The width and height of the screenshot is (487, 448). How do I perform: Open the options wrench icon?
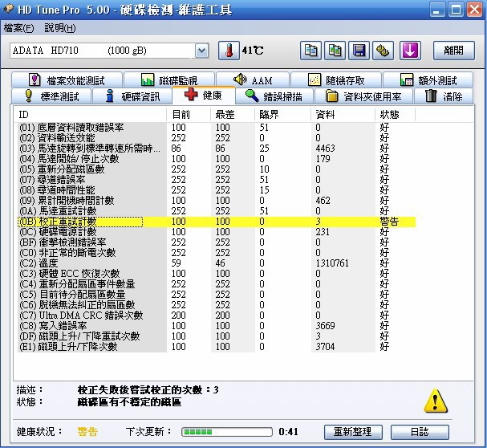(384, 51)
